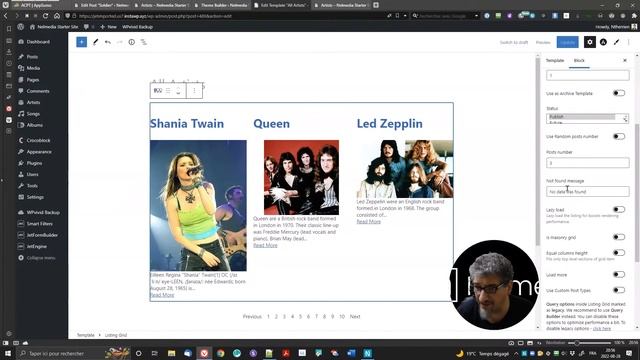Open Comments in admin menu
The width and height of the screenshot is (640, 360).
coord(38,91)
